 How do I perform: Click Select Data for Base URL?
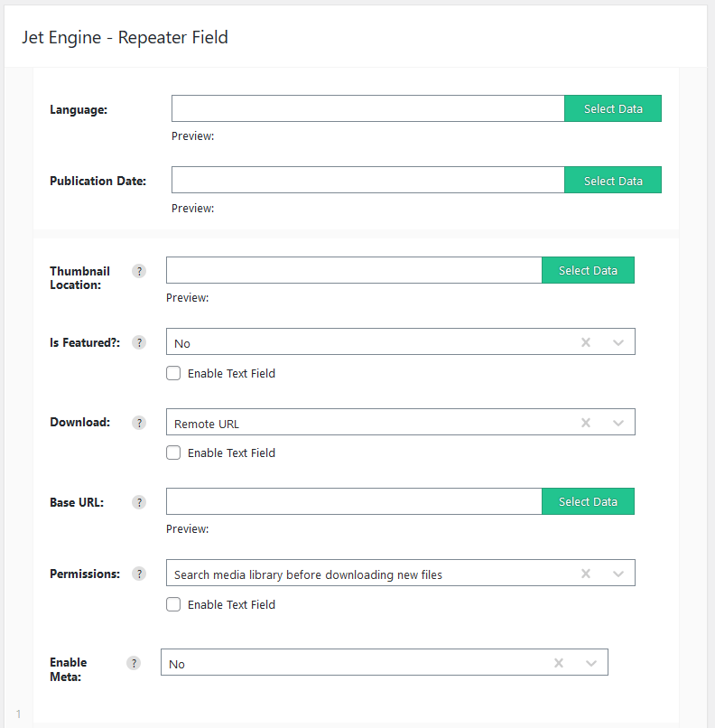click(588, 501)
